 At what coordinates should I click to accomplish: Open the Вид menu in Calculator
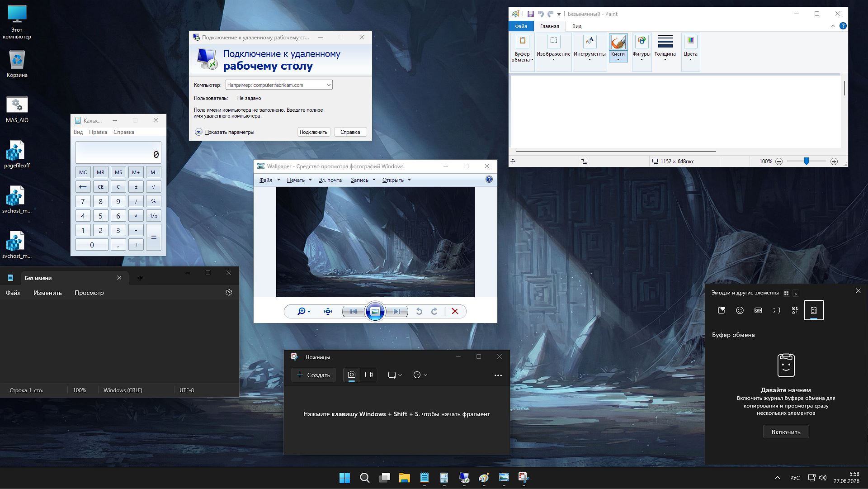pyautogui.click(x=78, y=132)
